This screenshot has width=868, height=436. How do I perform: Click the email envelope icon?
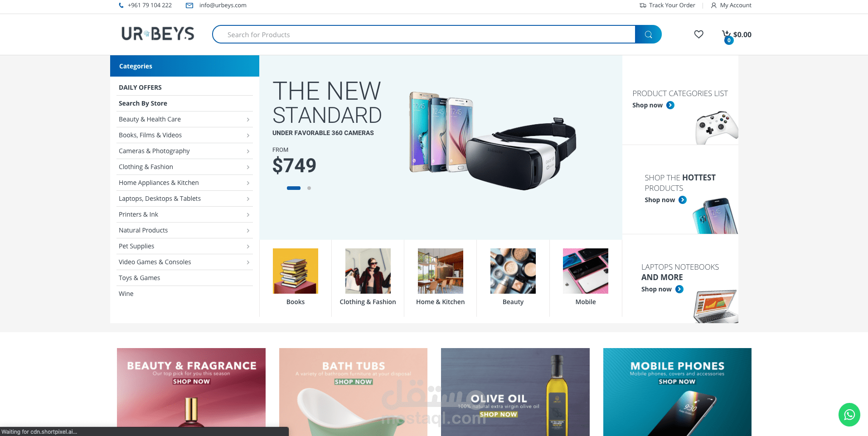189,5
